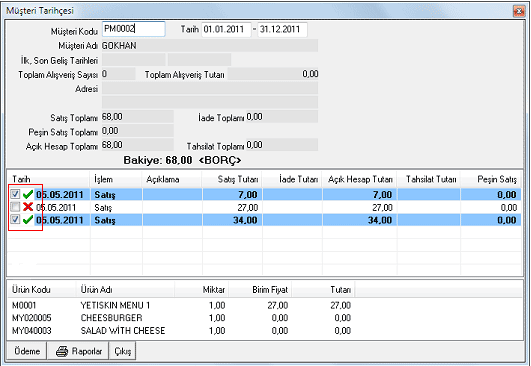Untick the checkbox on the 34,00 sale row

(15, 219)
